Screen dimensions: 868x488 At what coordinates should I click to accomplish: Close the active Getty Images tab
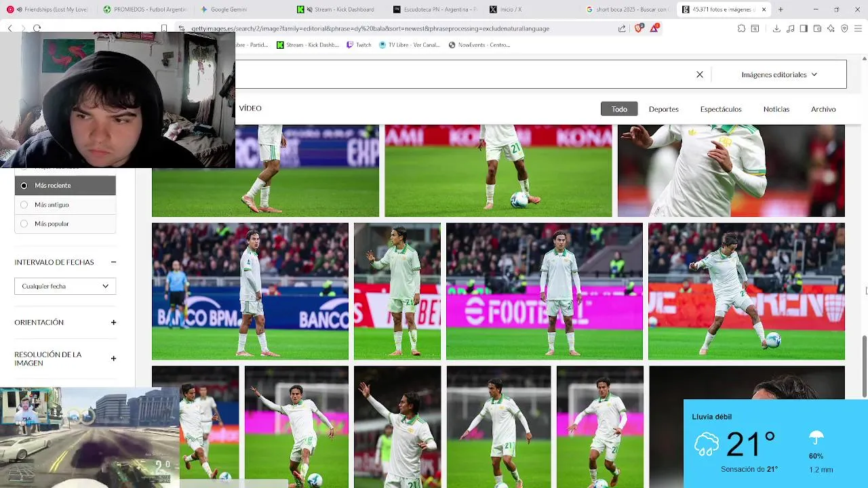(x=764, y=9)
